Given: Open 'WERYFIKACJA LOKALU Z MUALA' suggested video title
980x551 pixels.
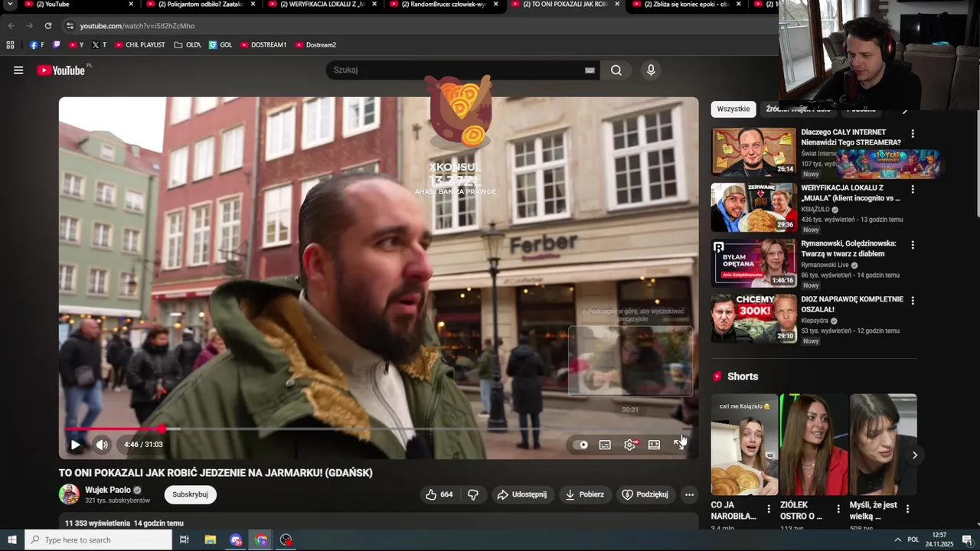Looking at the screenshot, I should [850, 193].
